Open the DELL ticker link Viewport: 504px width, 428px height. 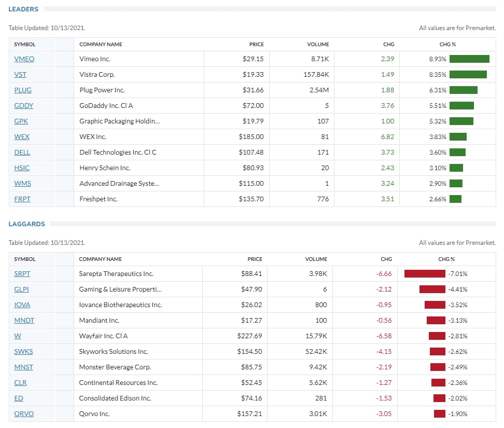[x=22, y=153]
